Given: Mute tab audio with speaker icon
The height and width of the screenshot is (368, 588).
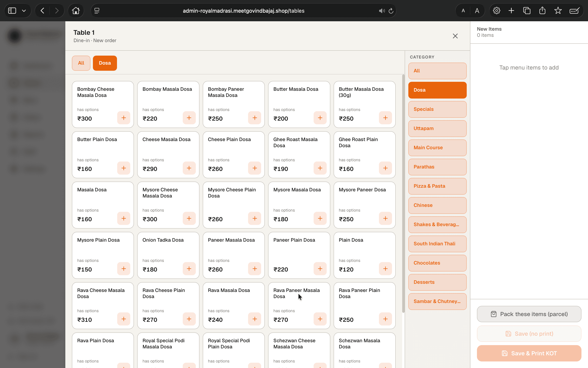Looking at the screenshot, I should [382, 11].
